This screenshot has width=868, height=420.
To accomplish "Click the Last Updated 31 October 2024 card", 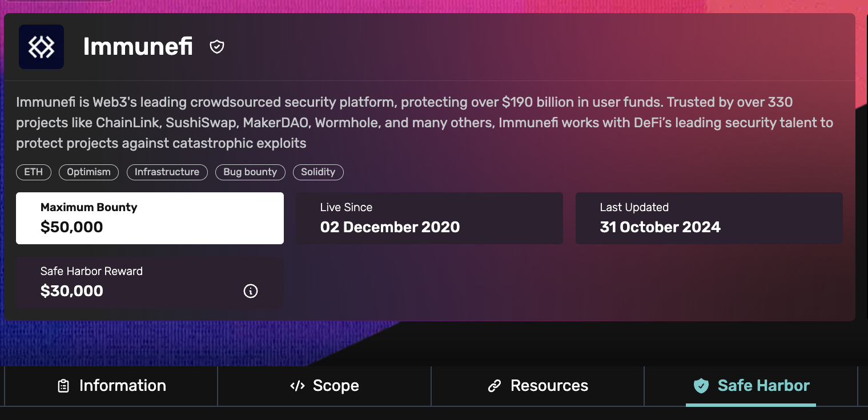I will click(709, 218).
